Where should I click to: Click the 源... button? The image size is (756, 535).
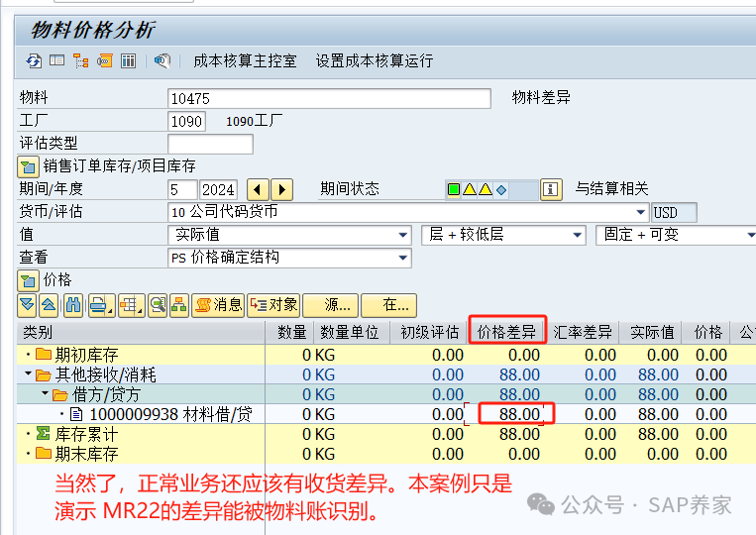coord(330,305)
